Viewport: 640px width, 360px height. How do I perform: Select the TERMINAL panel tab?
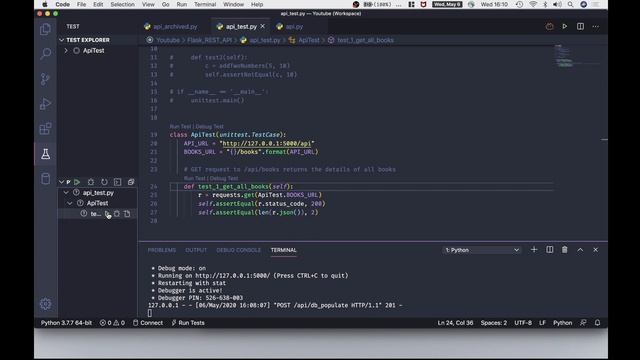(283, 250)
